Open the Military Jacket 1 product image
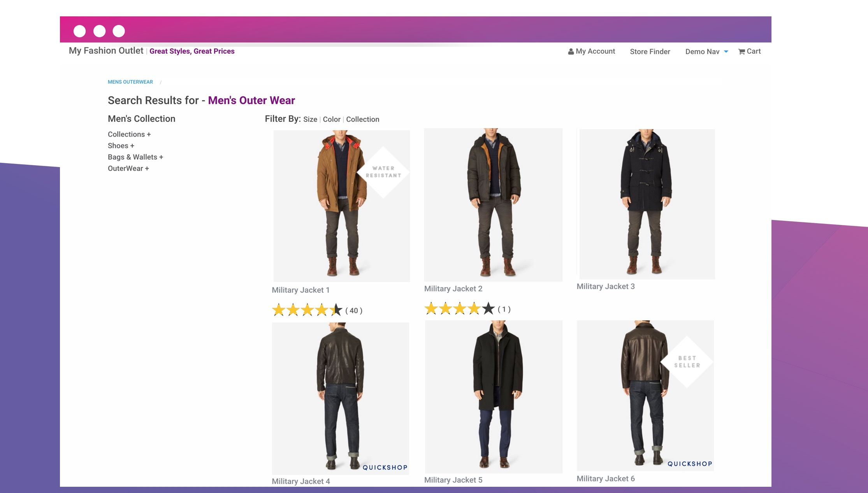 (341, 206)
